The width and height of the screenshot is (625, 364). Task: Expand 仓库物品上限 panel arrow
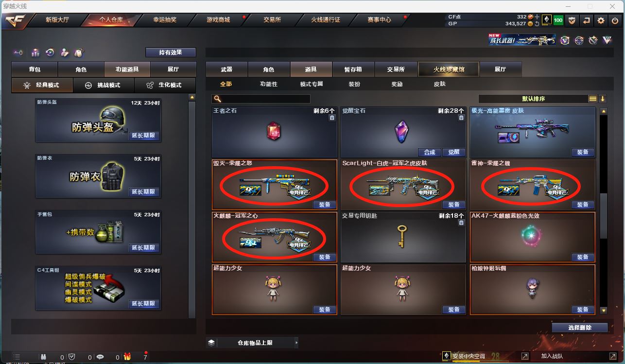pyautogui.click(x=296, y=343)
